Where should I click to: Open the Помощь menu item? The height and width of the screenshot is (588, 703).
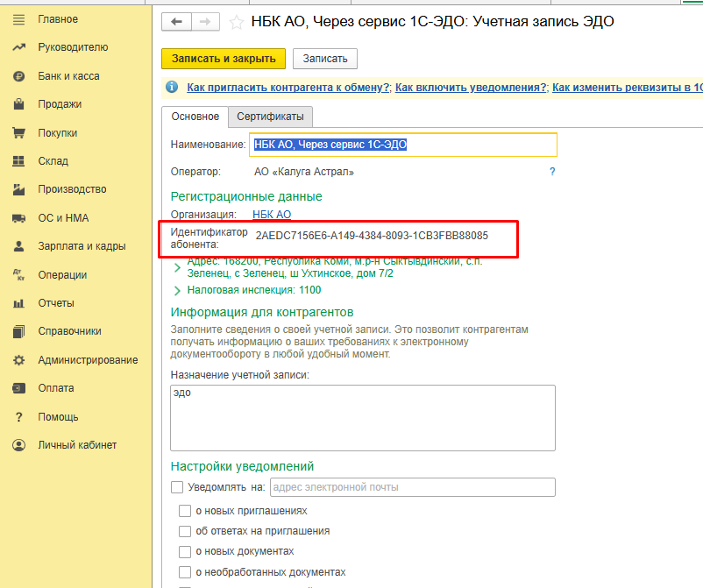pos(58,417)
